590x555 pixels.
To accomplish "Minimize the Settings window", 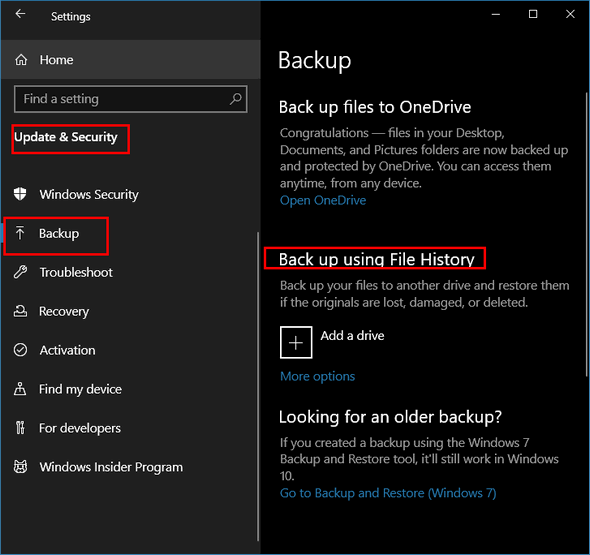I will coord(496,14).
